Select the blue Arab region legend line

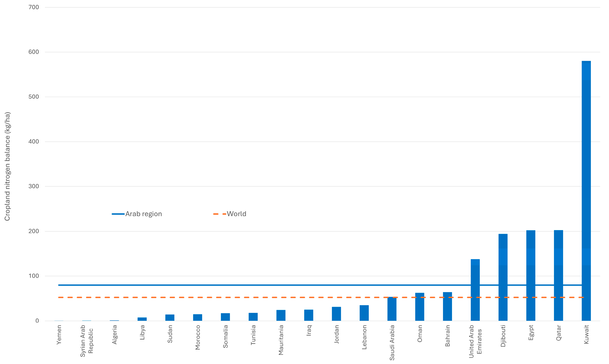(118, 214)
